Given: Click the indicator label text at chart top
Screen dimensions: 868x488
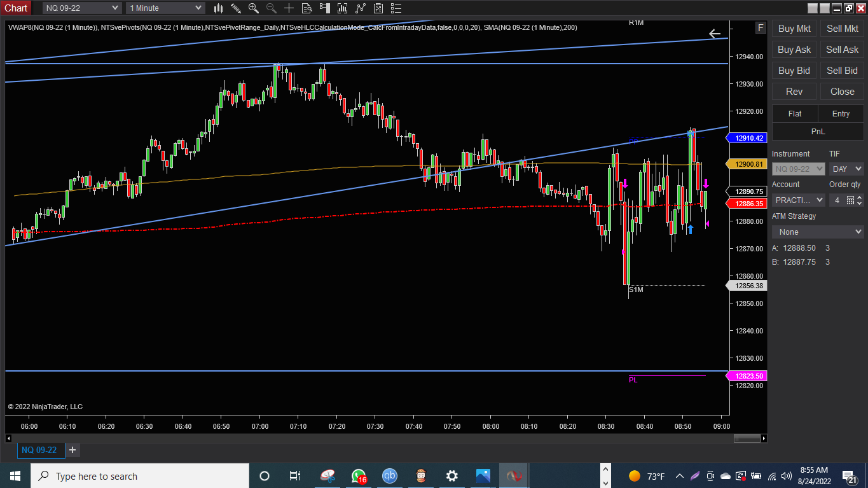Looking at the screenshot, I should point(293,27).
